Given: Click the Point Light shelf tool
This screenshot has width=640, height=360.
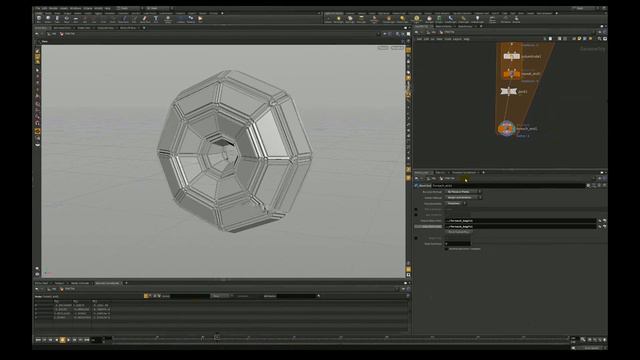Looking at the screenshot, I should (338, 19).
